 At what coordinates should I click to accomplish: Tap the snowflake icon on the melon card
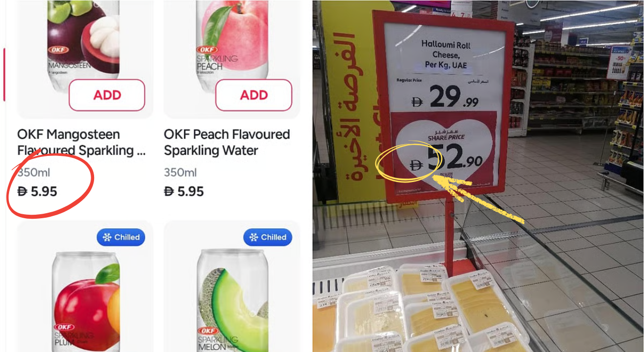(x=253, y=237)
